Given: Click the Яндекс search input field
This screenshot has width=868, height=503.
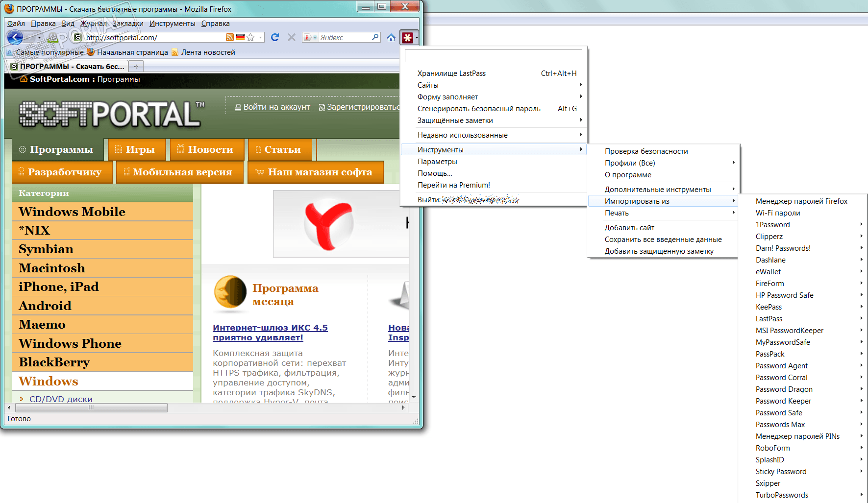Looking at the screenshot, I should [x=344, y=37].
